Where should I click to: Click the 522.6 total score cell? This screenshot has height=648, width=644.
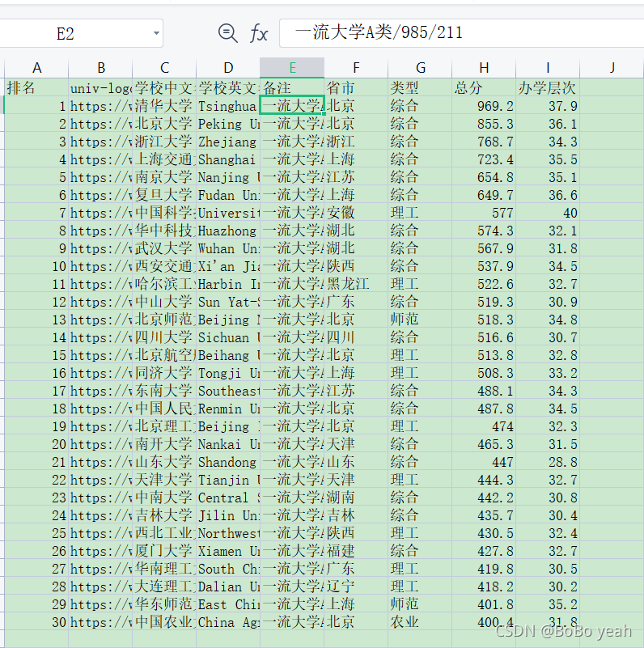(x=484, y=284)
